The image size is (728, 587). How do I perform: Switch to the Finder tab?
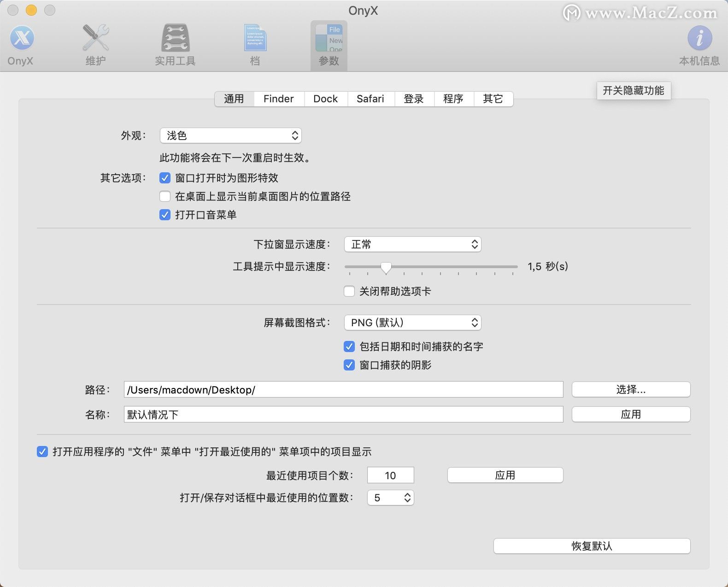pos(279,99)
